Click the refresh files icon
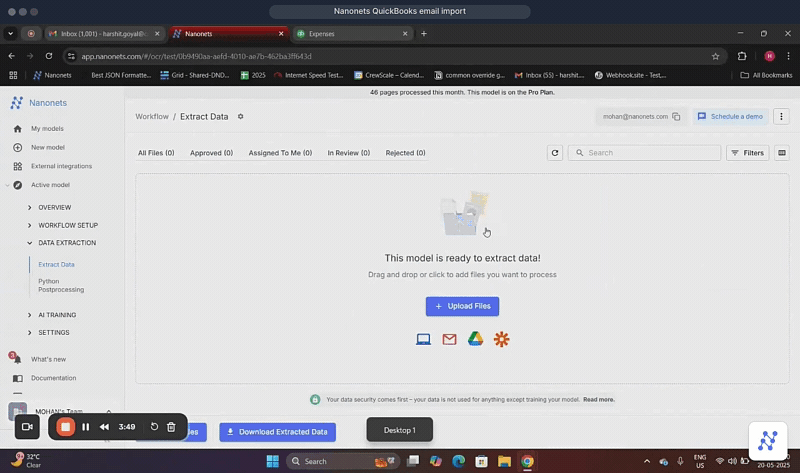Viewport: 800px width, 473px height. coord(555,153)
